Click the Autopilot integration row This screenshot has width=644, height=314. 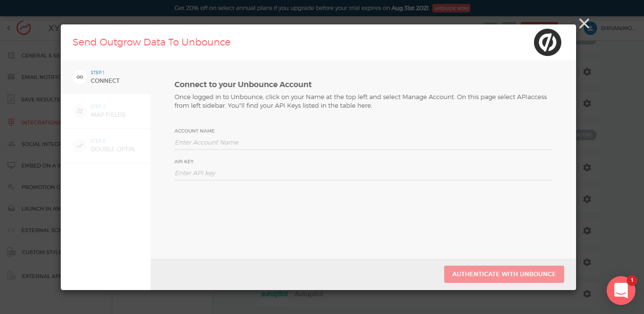(428, 294)
